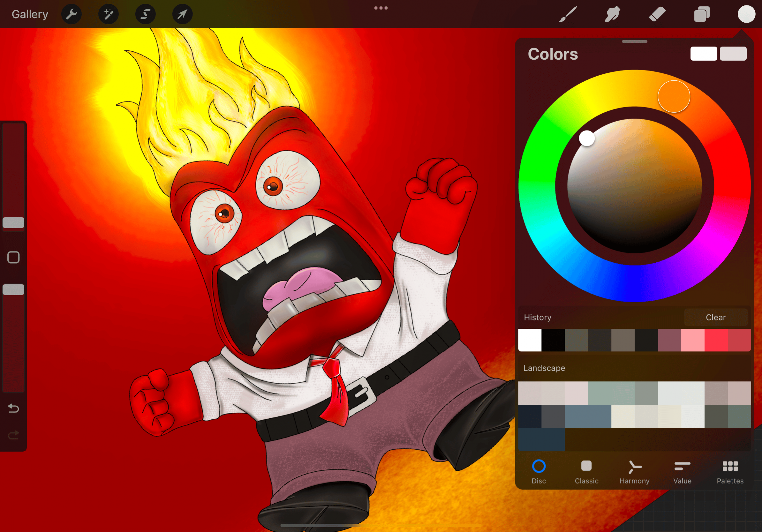Pick the white swatch in History

530,340
